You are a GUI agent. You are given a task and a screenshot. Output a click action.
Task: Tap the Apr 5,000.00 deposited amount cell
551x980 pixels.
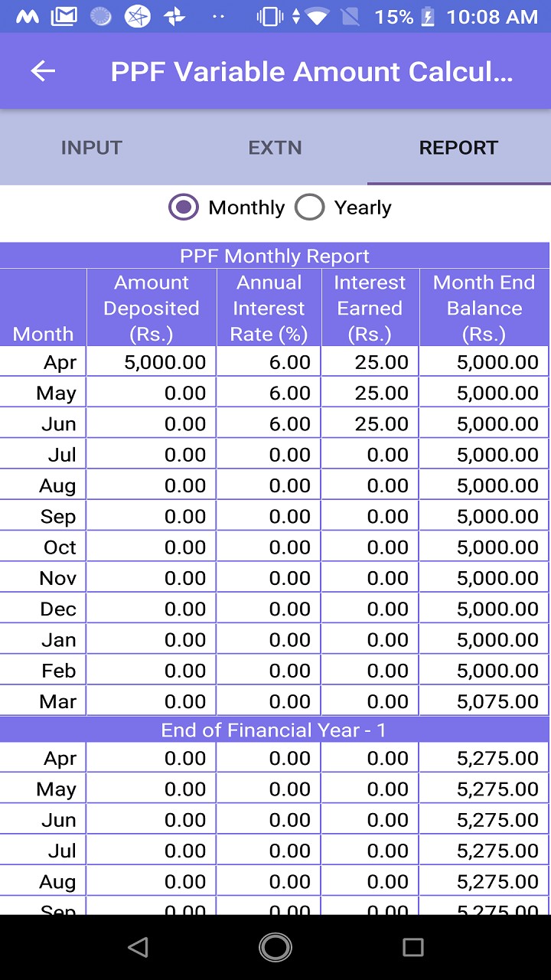152,362
